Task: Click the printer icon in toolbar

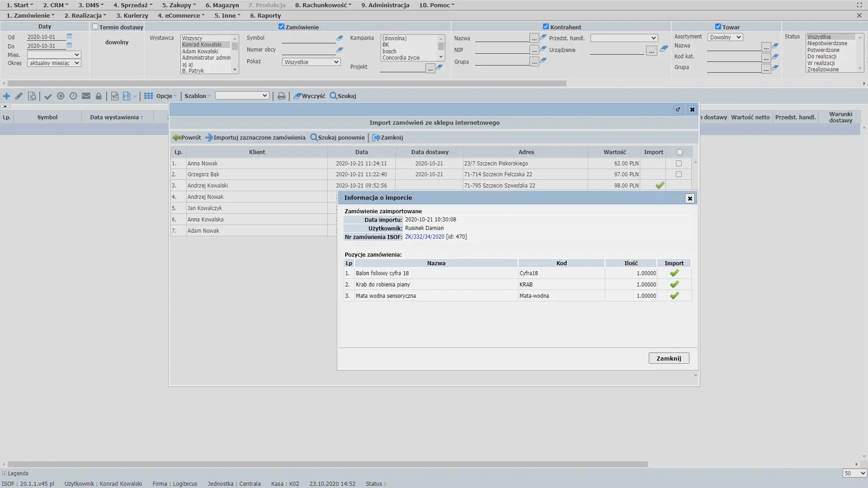Action: [281, 96]
